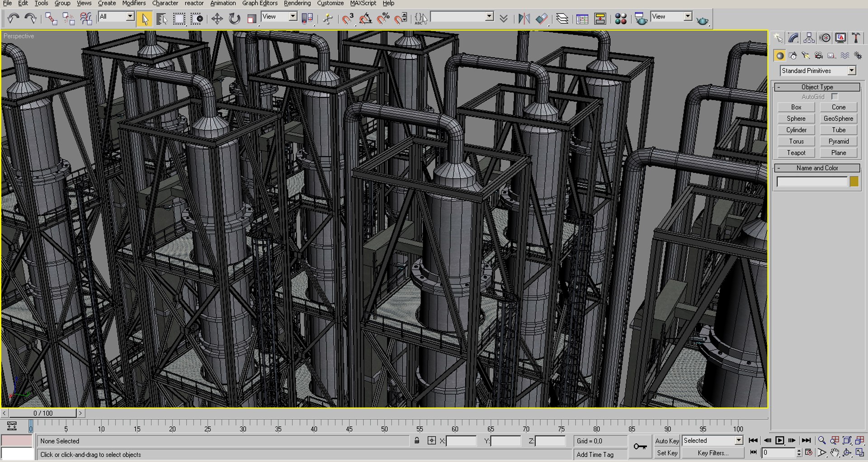Open the Key Filters dialog
This screenshot has height=462, width=868.
pos(713,453)
